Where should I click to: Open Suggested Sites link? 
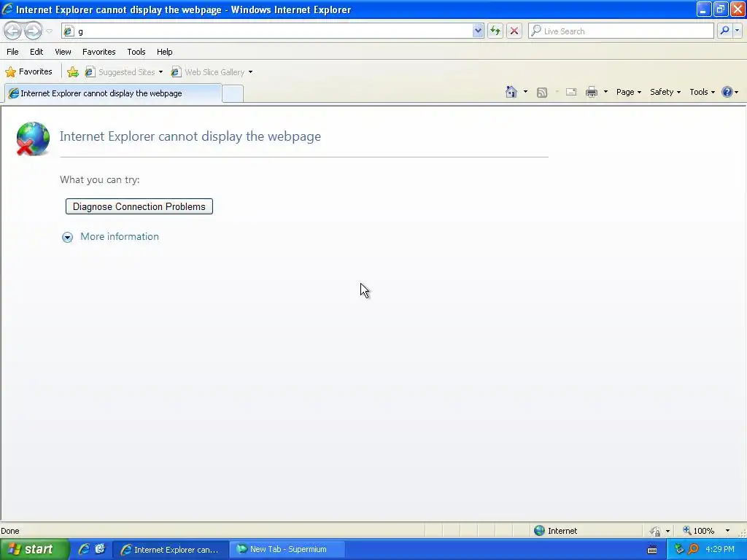(x=120, y=72)
